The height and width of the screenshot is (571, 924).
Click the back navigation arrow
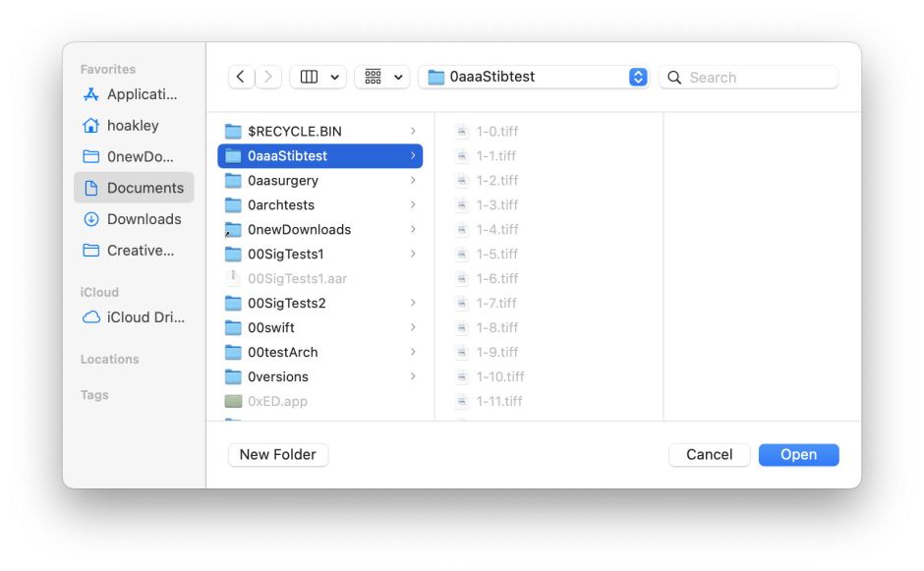click(x=241, y=77)
